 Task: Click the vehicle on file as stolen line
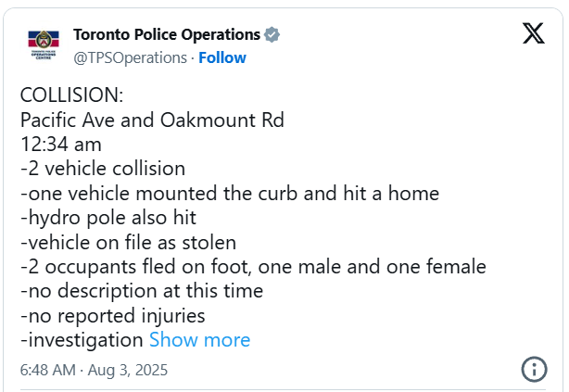point(128,243)
